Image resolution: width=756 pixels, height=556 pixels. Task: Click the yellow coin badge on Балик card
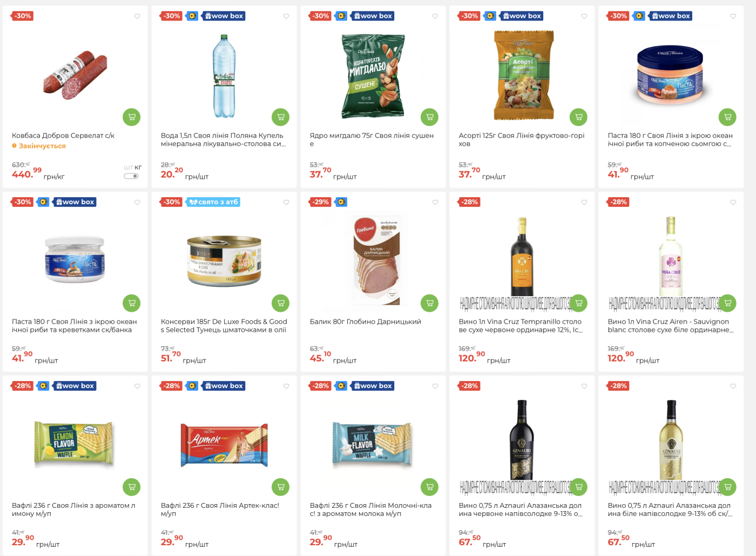(x=341, y=202)
